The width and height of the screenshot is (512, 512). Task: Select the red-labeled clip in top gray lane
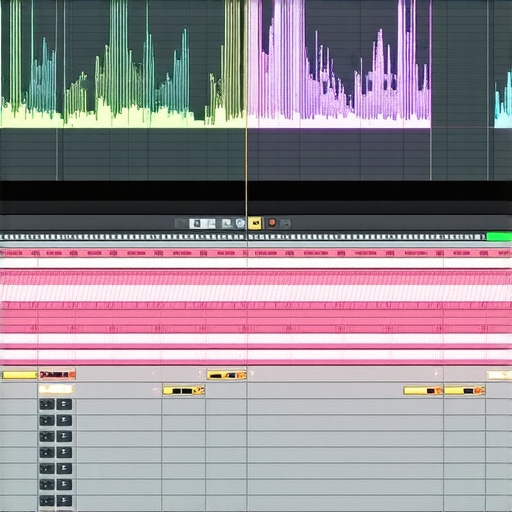tap(57, 375)
